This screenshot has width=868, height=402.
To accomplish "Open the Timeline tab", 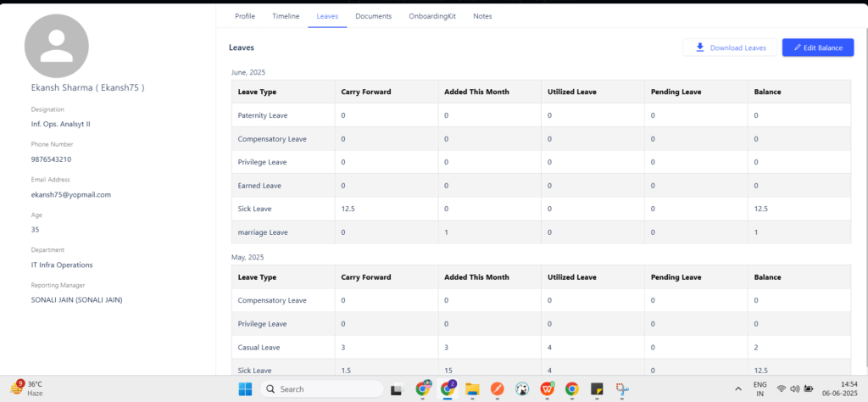I will [286, 16].
